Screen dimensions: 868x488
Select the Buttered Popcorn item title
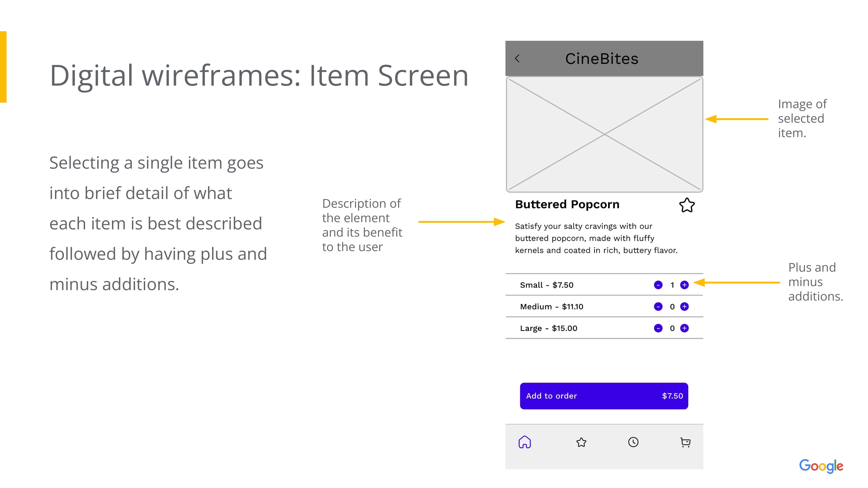(x=567, y=205)
